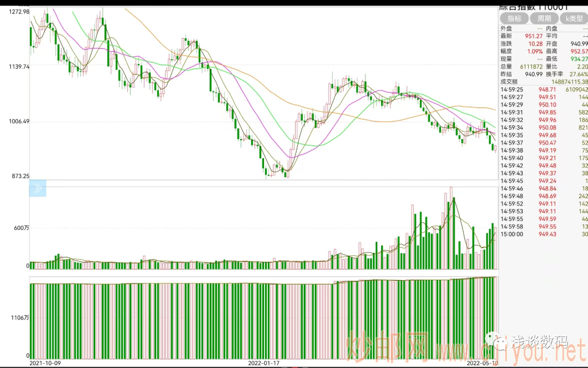Image resolution: width=588 pixels, height=368 pixels.
Task: Open the 周期 period selector
Action: tap(544, 19)
